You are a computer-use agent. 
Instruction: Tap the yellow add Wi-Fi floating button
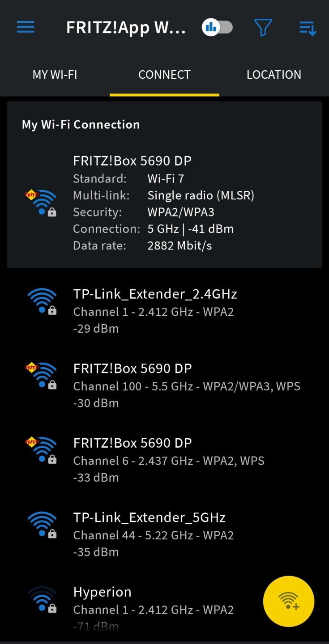pos(289,601)
